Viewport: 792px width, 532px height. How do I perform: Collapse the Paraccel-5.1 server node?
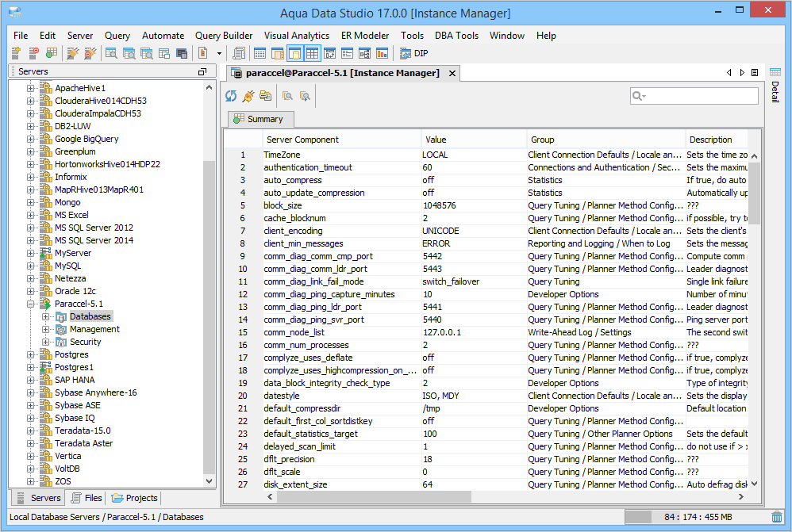tap(30, 304)
